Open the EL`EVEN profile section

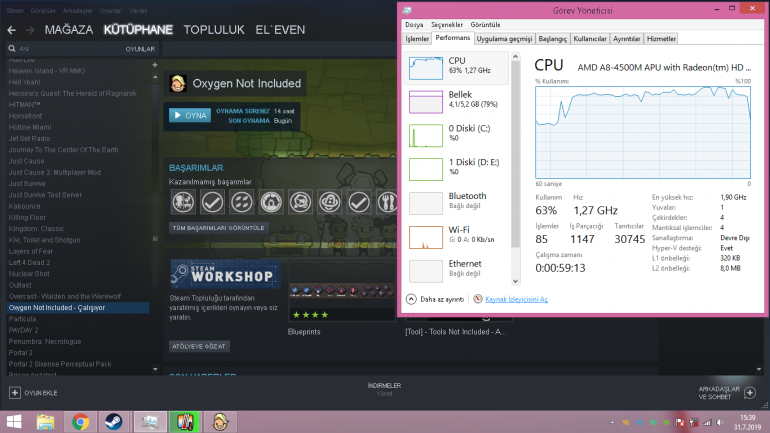(280, 30)
